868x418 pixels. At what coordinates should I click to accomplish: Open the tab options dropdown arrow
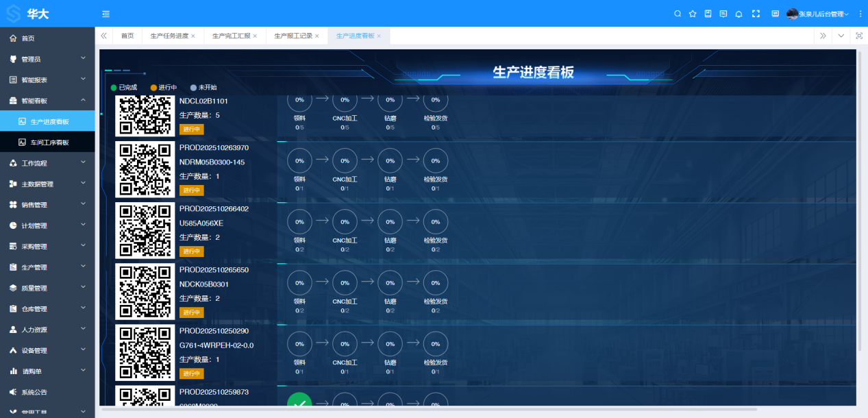point(841,36)
